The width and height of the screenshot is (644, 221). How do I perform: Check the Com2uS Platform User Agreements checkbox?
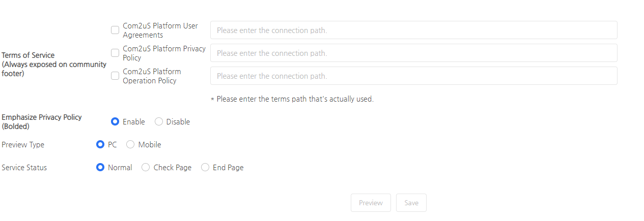115,30
